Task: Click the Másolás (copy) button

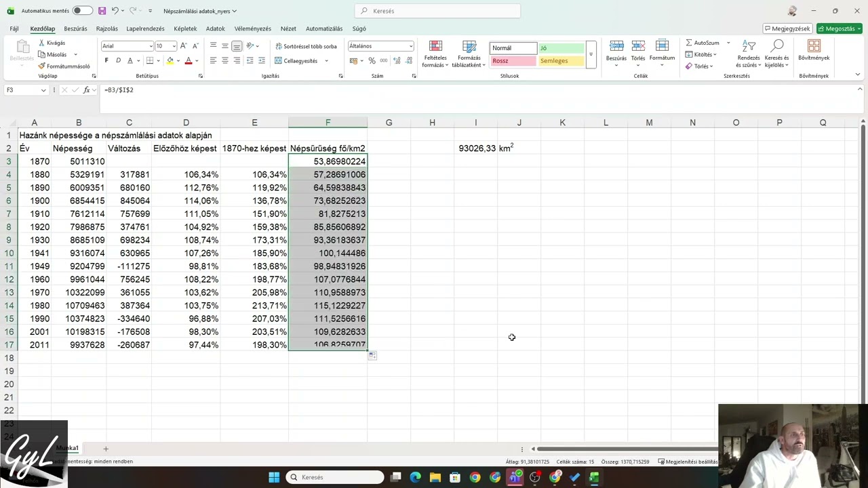Action: click(53, 54)
